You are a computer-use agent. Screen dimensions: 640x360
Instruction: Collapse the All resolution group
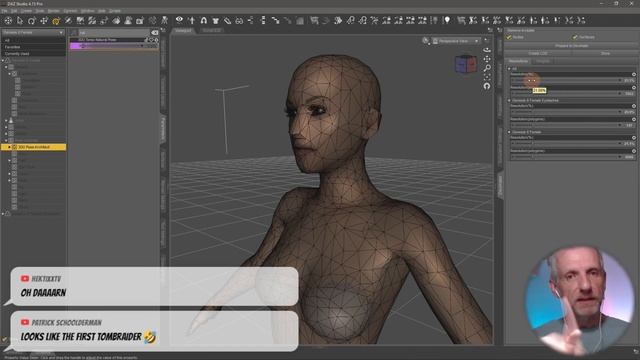[509, 69]
